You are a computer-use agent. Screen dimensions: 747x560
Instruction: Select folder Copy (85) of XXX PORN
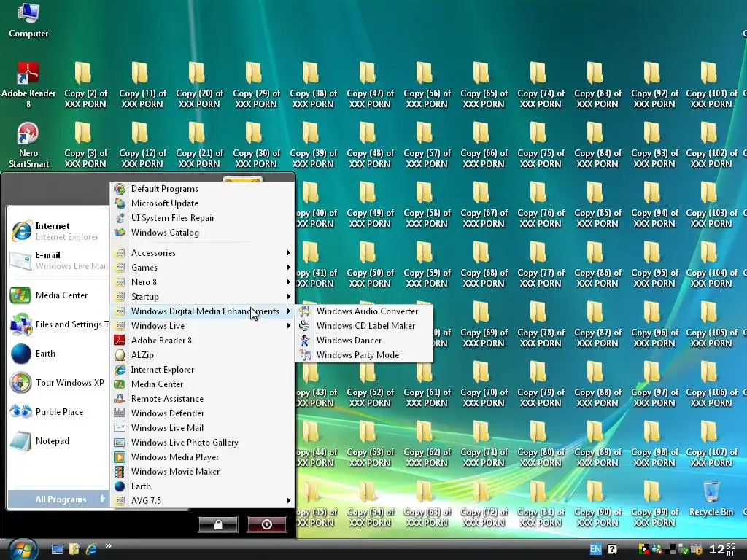[x=597, y=205]
